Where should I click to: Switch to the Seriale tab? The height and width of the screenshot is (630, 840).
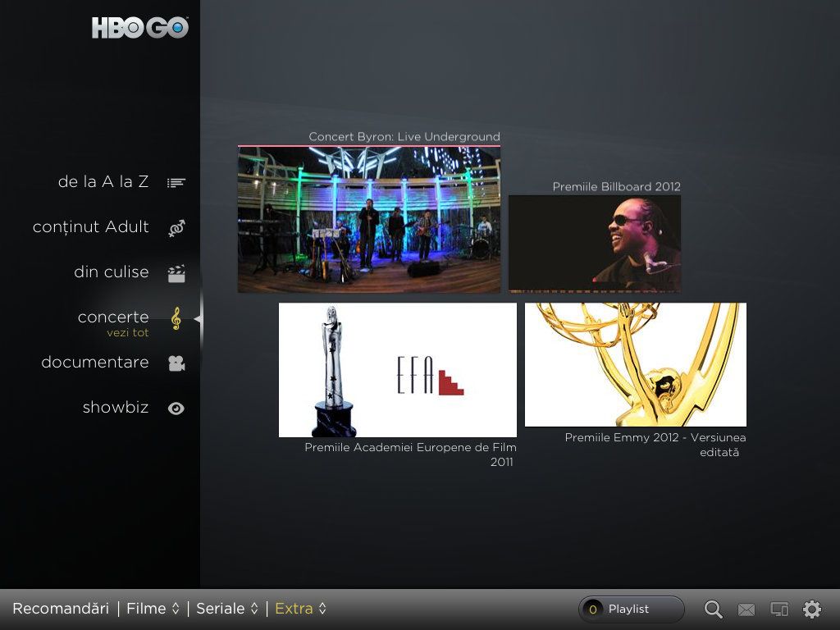220,609
